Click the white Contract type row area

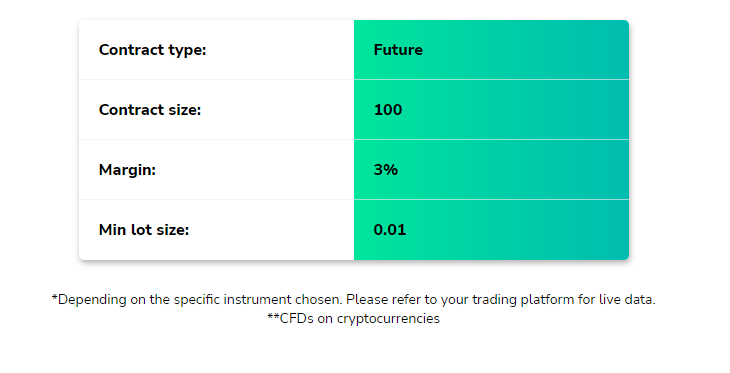(216, 50)
